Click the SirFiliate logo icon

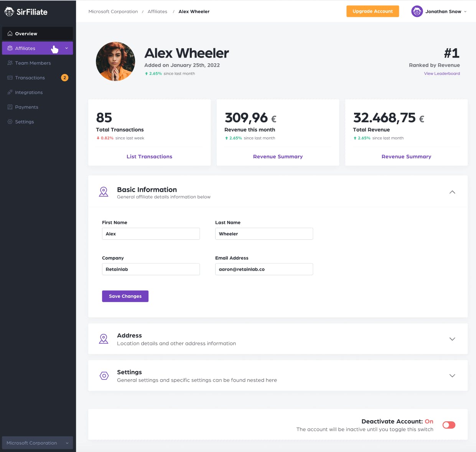(x=9, y=12)
